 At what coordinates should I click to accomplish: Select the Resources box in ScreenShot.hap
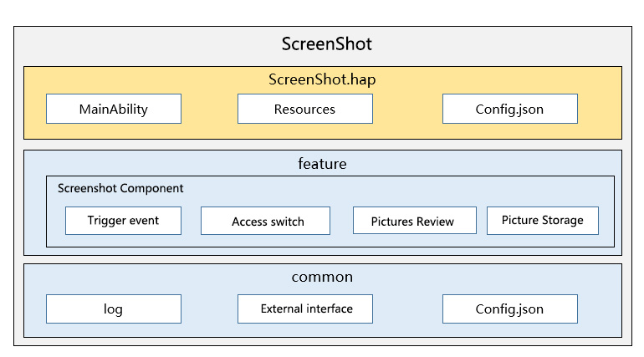click(x=304, y=109)
